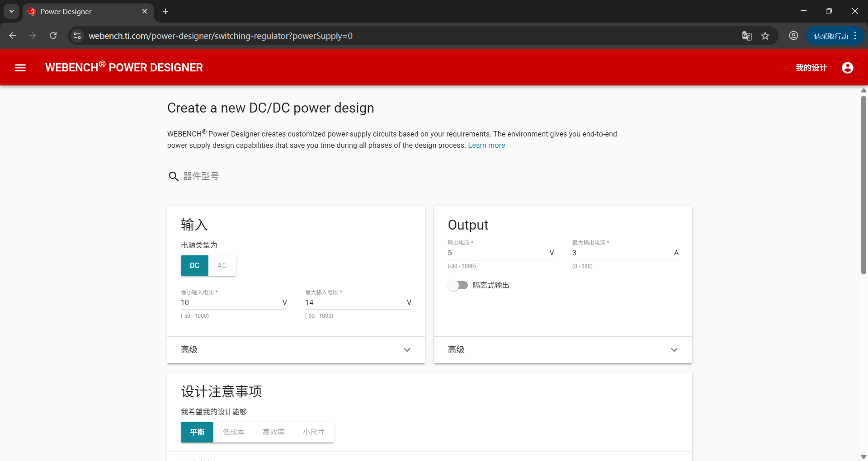Go forward in browser history
This screenshot has height=461, width=868.
33,36
